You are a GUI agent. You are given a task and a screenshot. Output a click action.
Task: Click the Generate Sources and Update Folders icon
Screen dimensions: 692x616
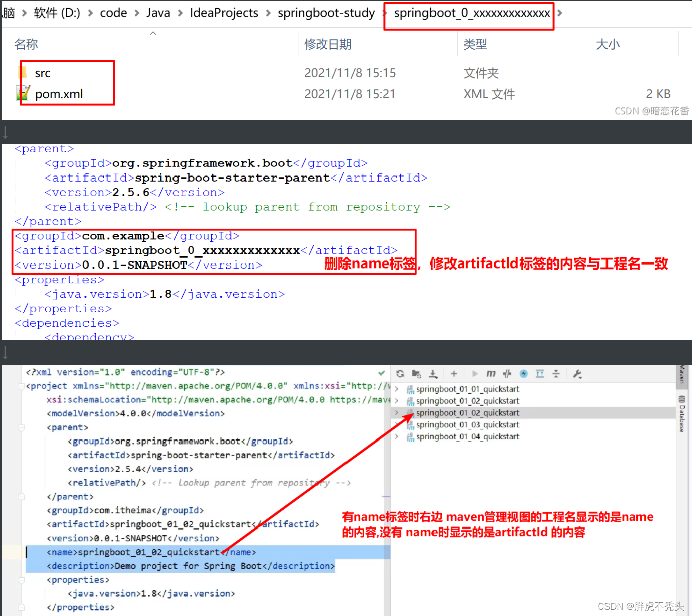pos(416,373)
